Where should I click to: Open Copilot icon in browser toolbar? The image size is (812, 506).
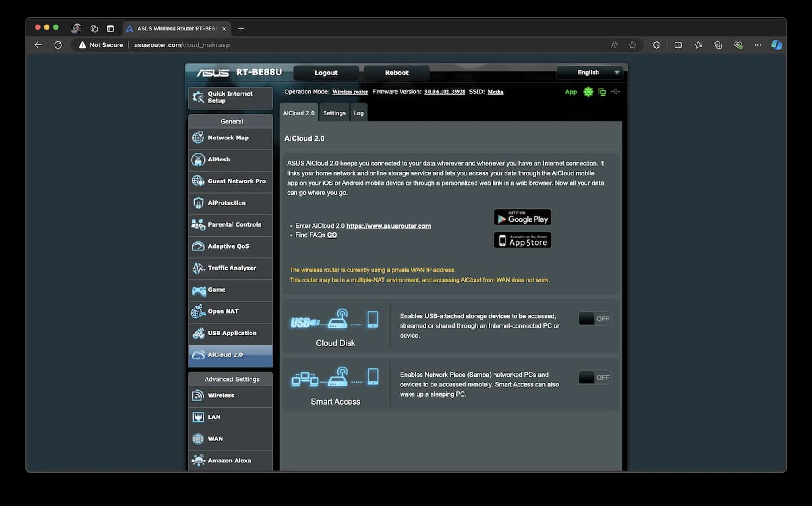[x=776, y=45]
